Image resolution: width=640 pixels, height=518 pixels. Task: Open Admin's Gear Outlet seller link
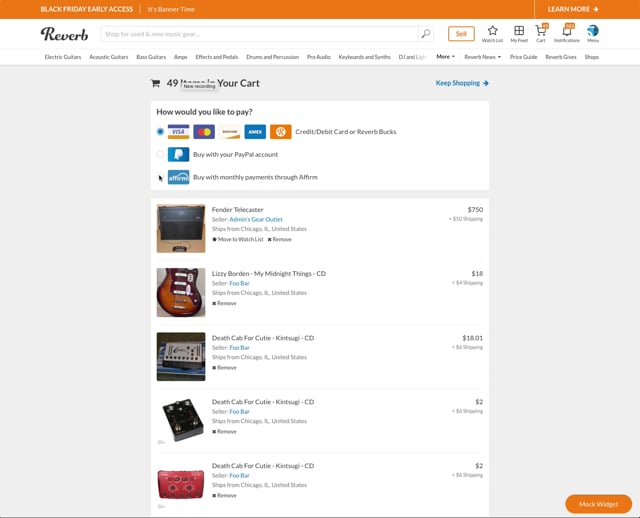[256, 219]
